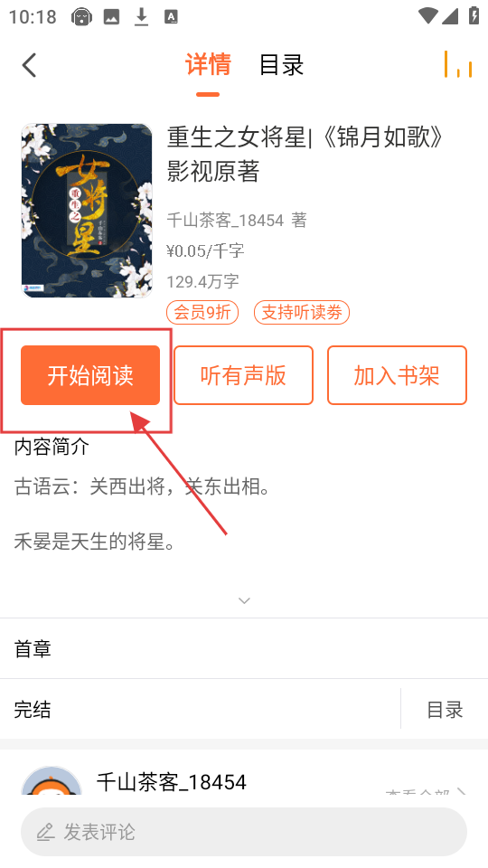Select the 详情 tab
The width and height of the screenshot is (488, 868).
(x=208, y=65)
